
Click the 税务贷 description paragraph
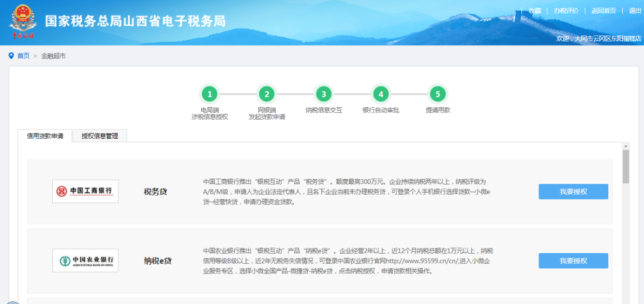pos(346,192)
